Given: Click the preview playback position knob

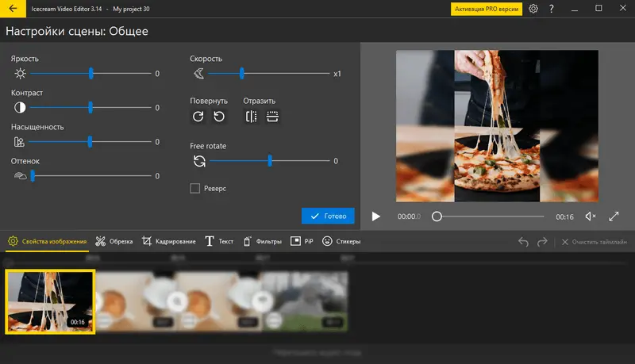Looking at the screenshot, I should pyautogui.click(x=437, y=216).
